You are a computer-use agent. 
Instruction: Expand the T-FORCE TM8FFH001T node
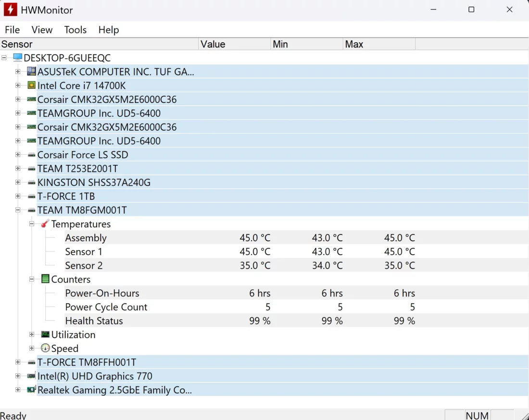18,362
